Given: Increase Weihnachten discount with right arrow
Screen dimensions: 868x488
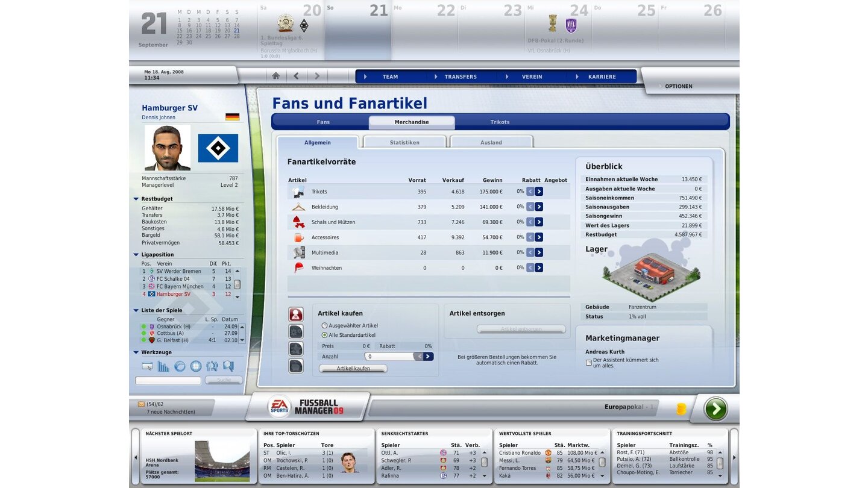Looking at the screenshot, I should [539, 267].
